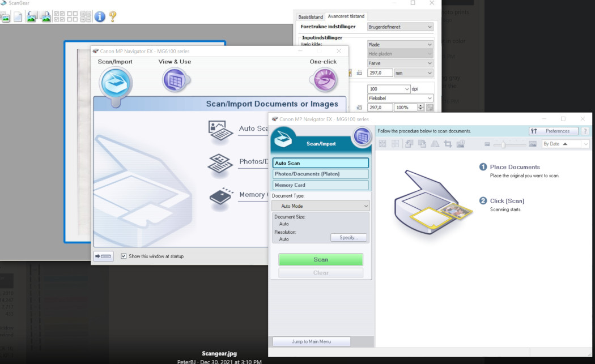Viewport: 595px width, 364px height.
Task: Click the Specify... button
Action: (x=348, y=238)
